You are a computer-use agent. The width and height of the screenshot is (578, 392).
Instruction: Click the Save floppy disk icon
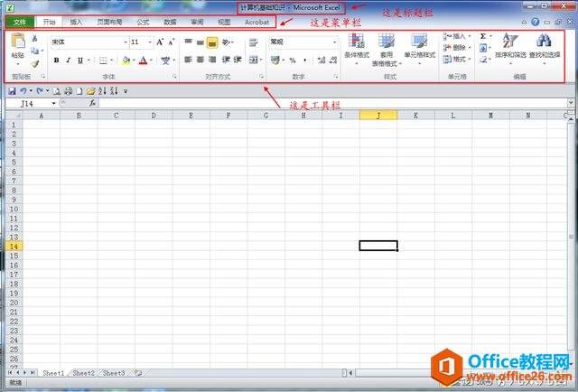12,90
